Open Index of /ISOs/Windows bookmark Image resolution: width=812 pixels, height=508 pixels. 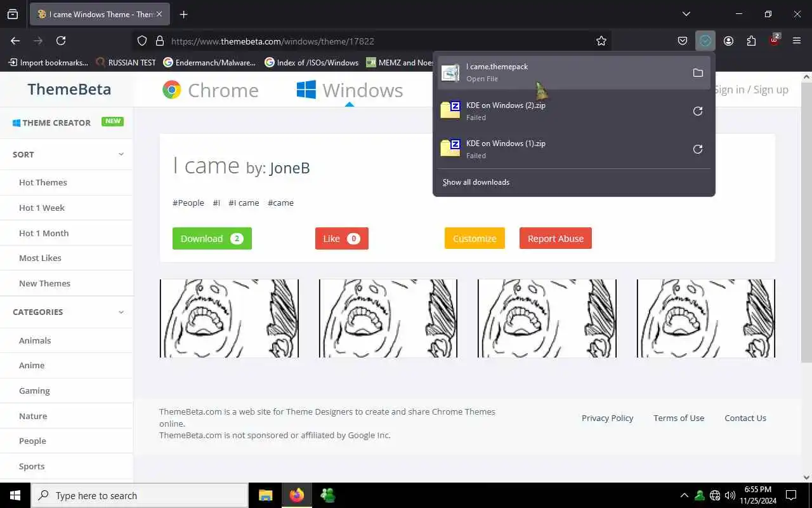[311, 62]
